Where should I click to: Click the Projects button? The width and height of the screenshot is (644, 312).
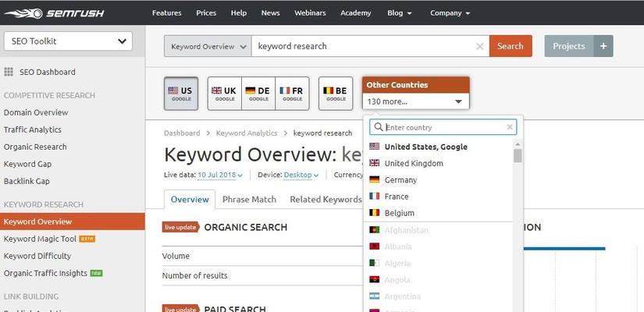569,46
